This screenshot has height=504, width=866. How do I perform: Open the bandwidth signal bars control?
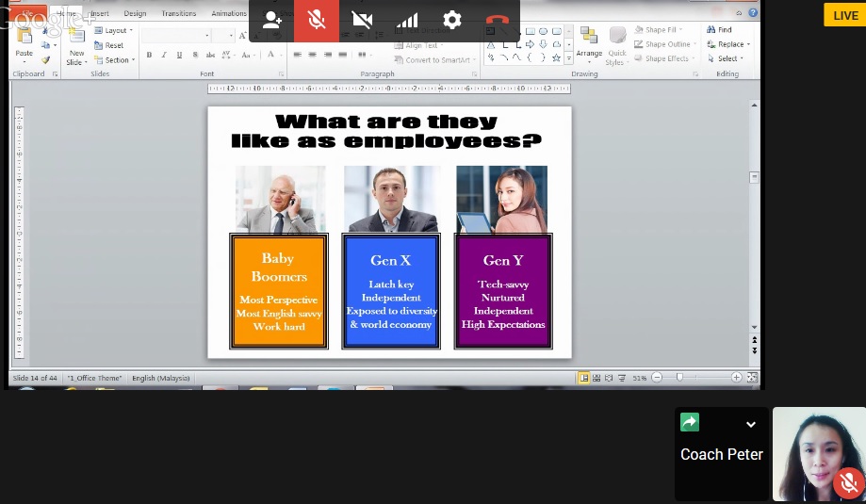click(x=407, y=21)
